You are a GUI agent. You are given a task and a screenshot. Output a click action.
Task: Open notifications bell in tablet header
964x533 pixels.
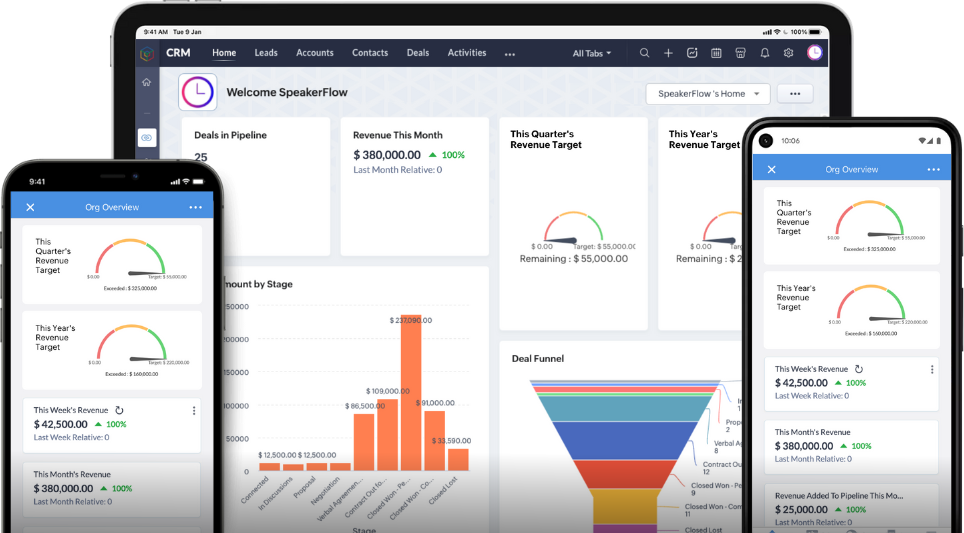[765, 53]
